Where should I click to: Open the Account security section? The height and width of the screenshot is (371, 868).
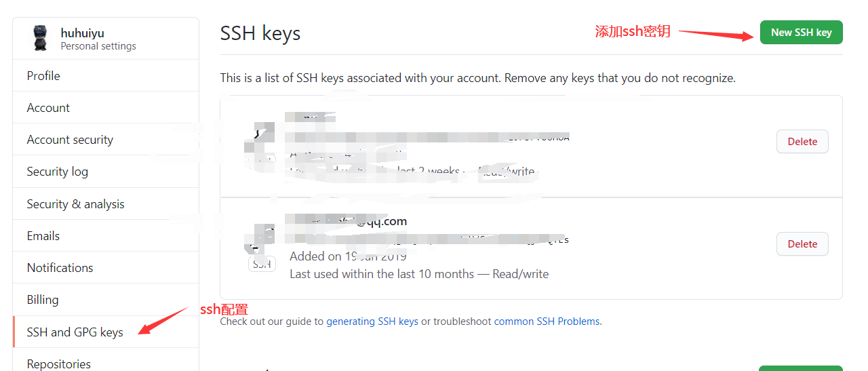70,140
